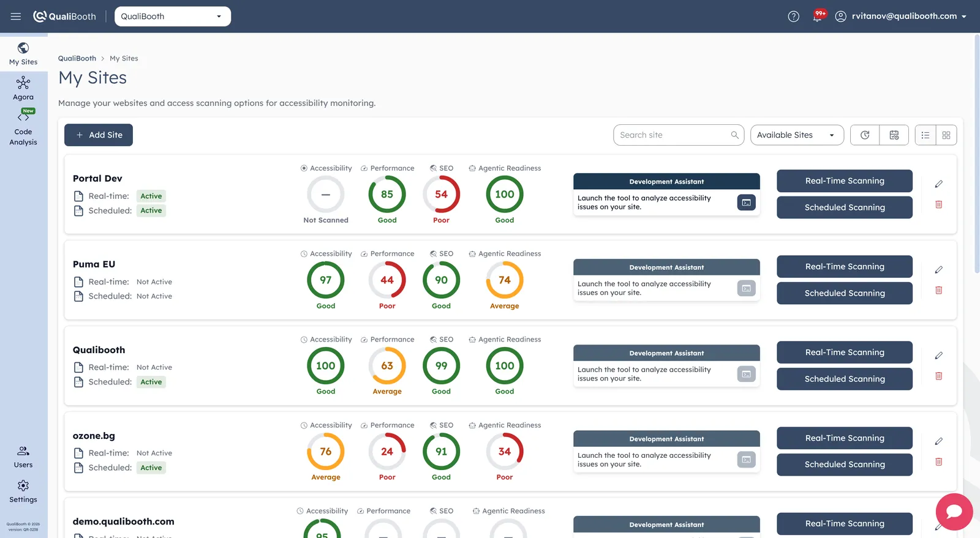
Task: Open Settings in the sidebar
Action: click(23, 491)
